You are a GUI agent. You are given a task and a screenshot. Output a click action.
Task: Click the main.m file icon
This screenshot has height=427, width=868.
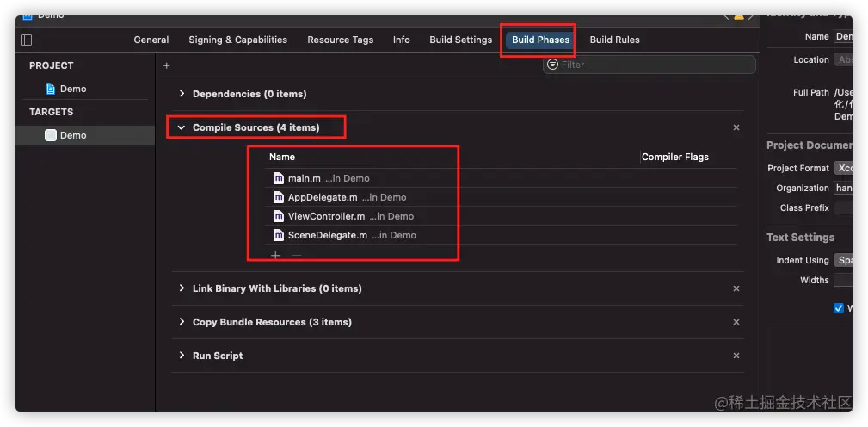(279, 178)
